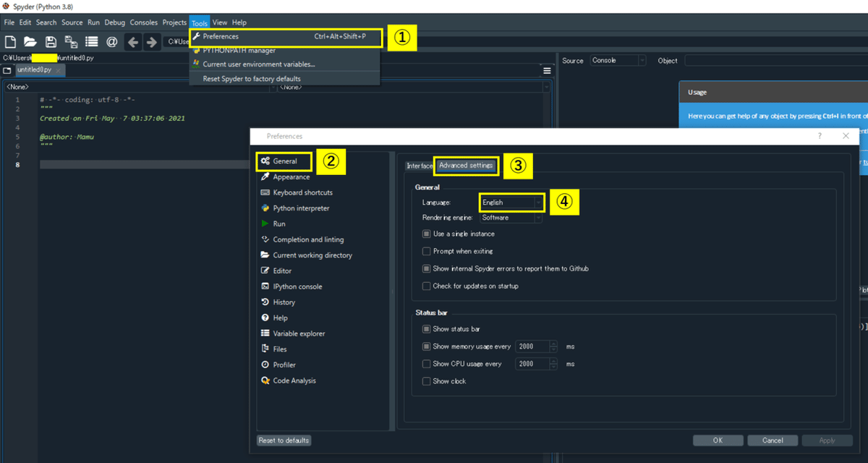Save all files toolbar icon

pyautogui.click(x=71, y=42)
